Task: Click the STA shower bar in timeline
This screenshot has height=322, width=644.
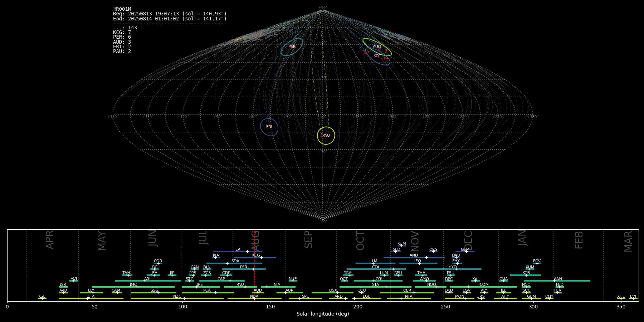Action: point(375,287)
